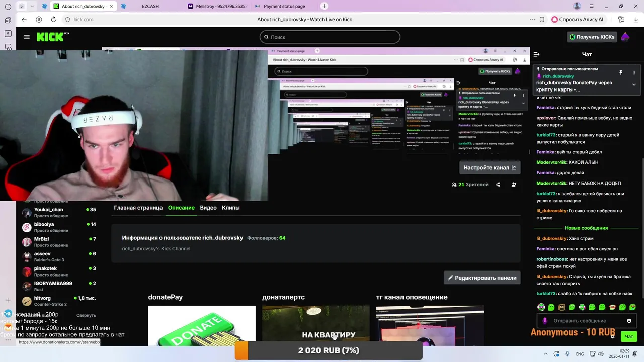Select the headphone frog emote

point(541,307)
